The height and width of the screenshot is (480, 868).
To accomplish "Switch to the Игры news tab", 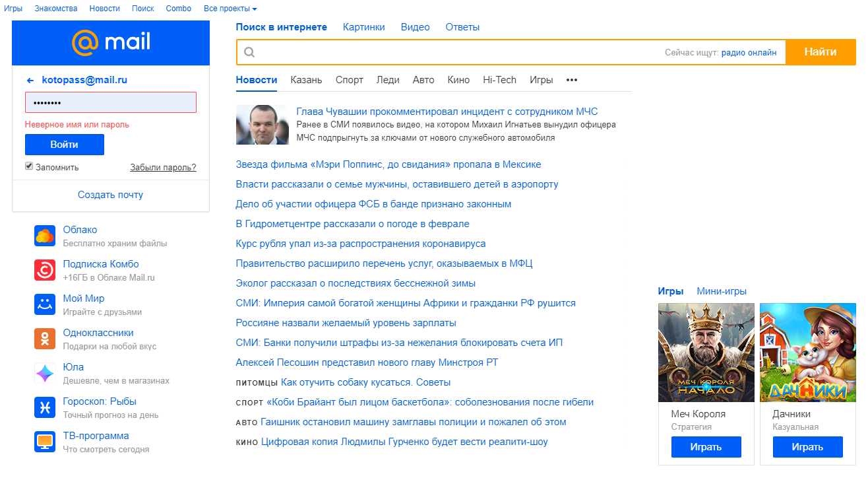I will coord(542,80).
